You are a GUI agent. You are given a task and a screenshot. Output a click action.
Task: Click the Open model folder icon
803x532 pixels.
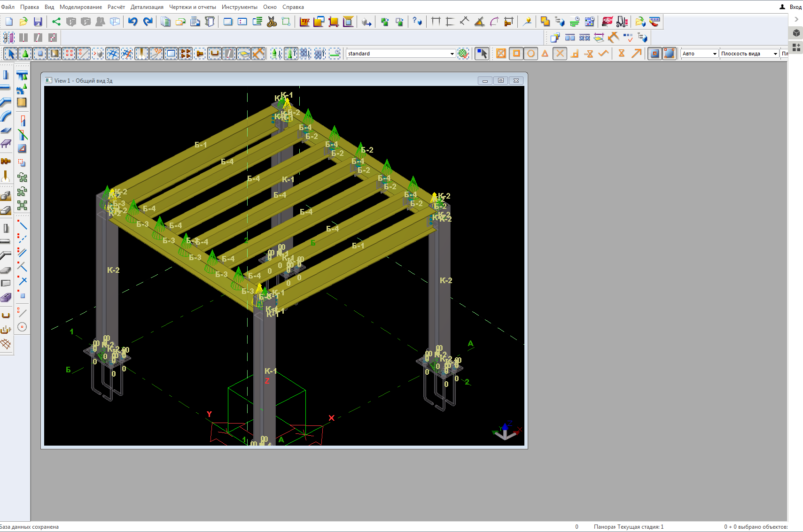point(23,22)
